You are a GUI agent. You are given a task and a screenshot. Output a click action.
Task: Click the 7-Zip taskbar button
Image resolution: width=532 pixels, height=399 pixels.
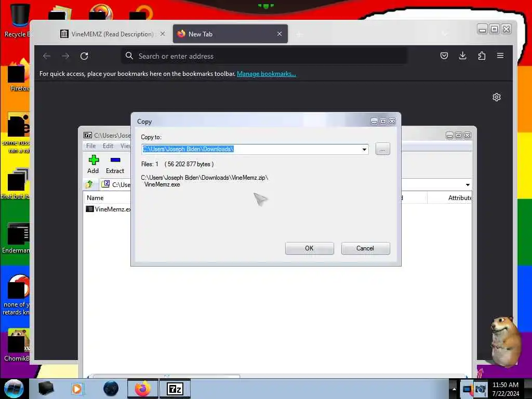(x=175, y=389)
